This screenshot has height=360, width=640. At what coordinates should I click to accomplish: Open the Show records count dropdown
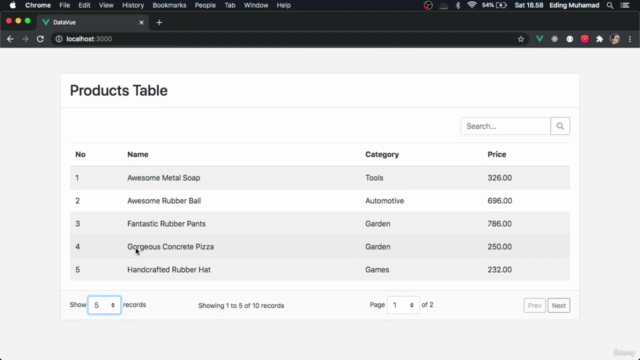coord(104,305)
